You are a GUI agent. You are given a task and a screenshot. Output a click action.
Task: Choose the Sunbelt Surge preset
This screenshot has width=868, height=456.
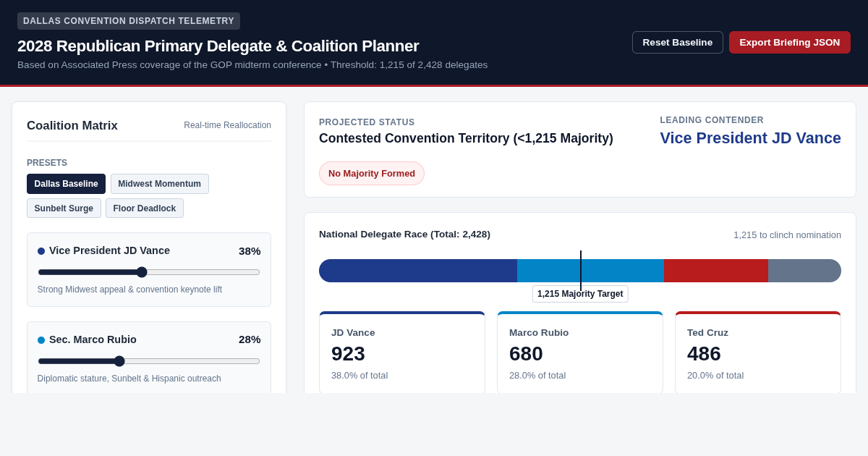tap(64, 208)
